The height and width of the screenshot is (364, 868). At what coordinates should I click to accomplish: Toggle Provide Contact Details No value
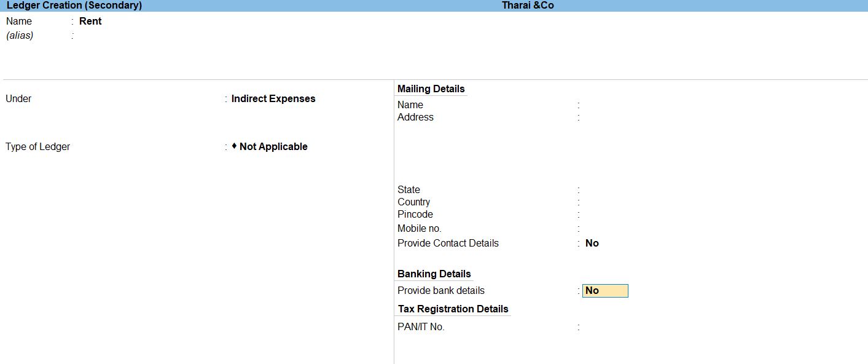592,243
